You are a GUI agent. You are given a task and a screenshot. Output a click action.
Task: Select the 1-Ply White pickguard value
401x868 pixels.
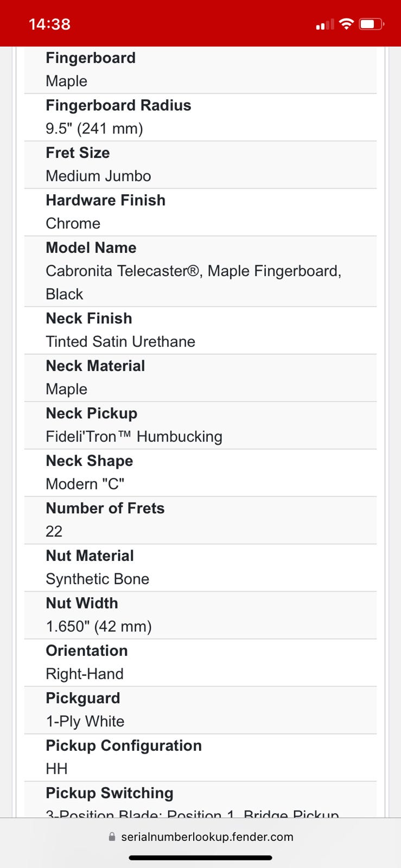(x=85, y=722)
